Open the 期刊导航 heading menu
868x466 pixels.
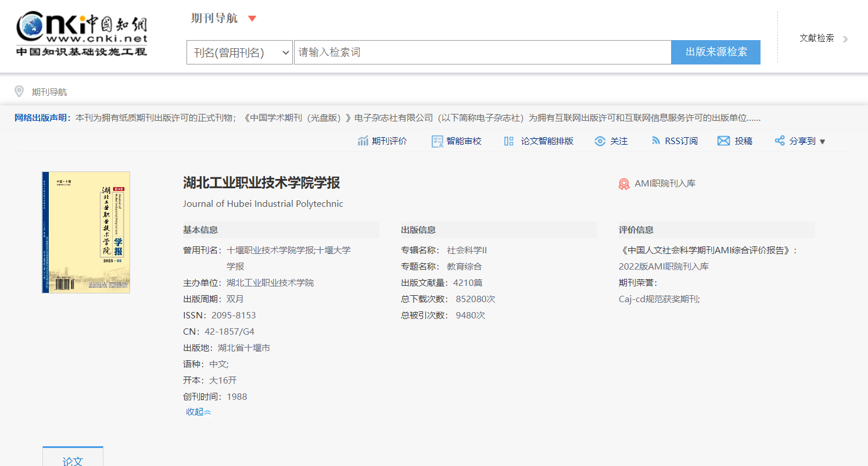[214, 18]
